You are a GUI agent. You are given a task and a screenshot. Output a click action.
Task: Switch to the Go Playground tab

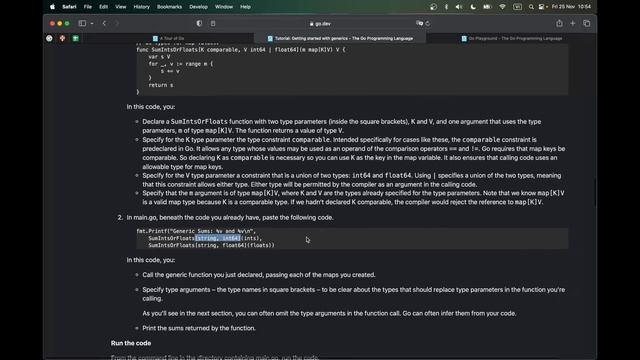pos(512,38)
